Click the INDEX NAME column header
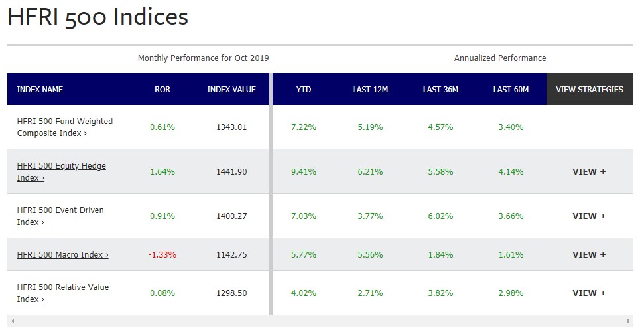This screenshot has height=328, width=644. coord(40,89)
